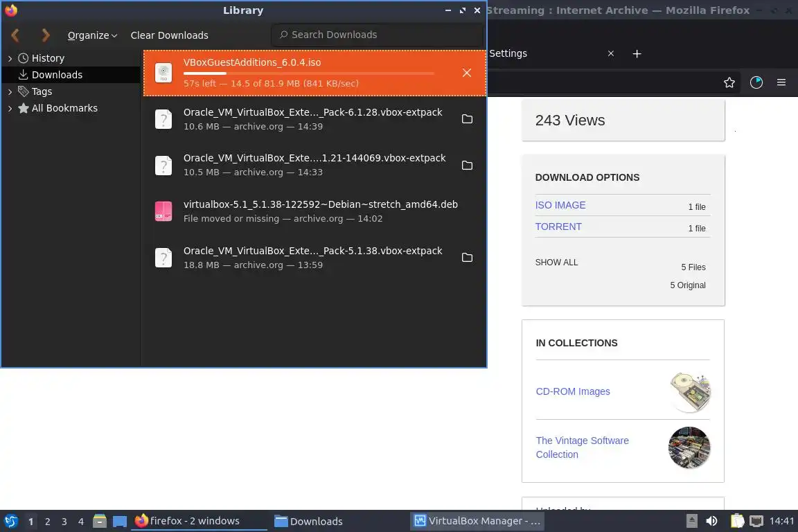The image size is (798, 532).
Task: Activate the VirtualBox Manager taskbar entry
Action: point(477,521)
